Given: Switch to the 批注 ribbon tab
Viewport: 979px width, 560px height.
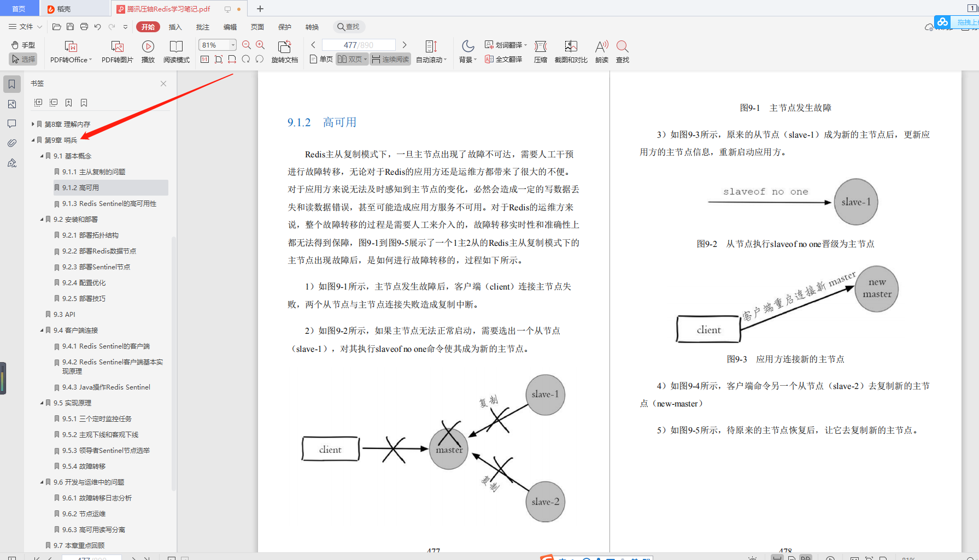Looking at the screenshot, I should pyautogui.click(x=203, y=27).
